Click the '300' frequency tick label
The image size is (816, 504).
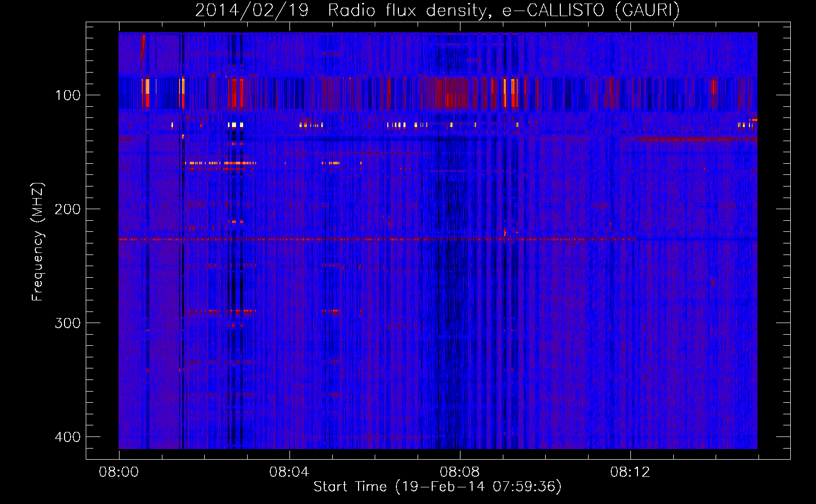(x=68, y=323)
